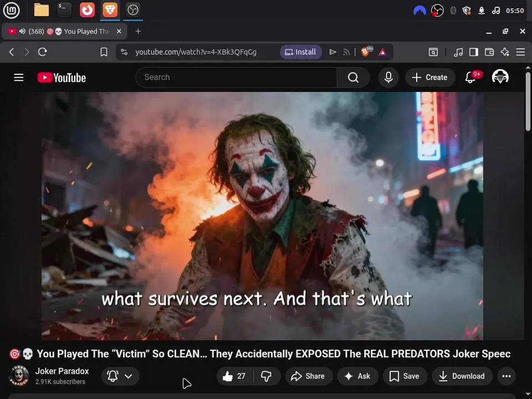This screenshot has height=399, width=532.
Task: Click the search magnifier button
Action: click(x=353, y=78)
